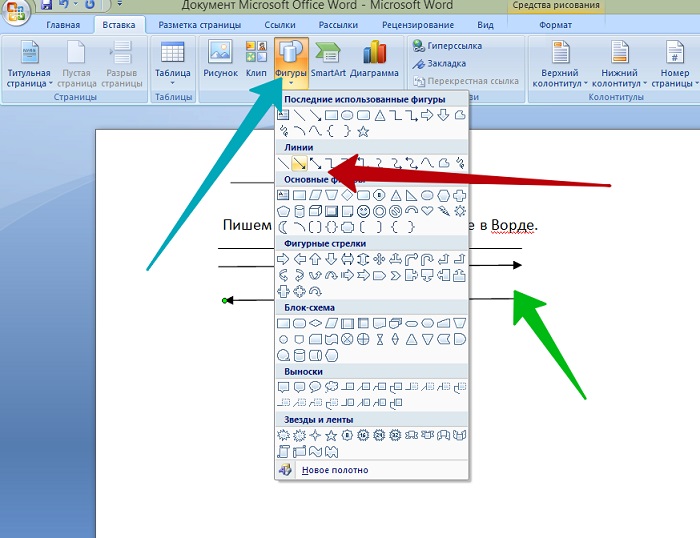
Task: Switch to the Вид tab
Action: (485, 25)
